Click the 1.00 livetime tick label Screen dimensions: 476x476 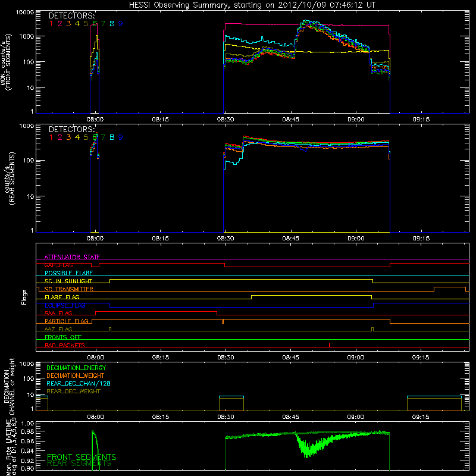coord(27,423)
